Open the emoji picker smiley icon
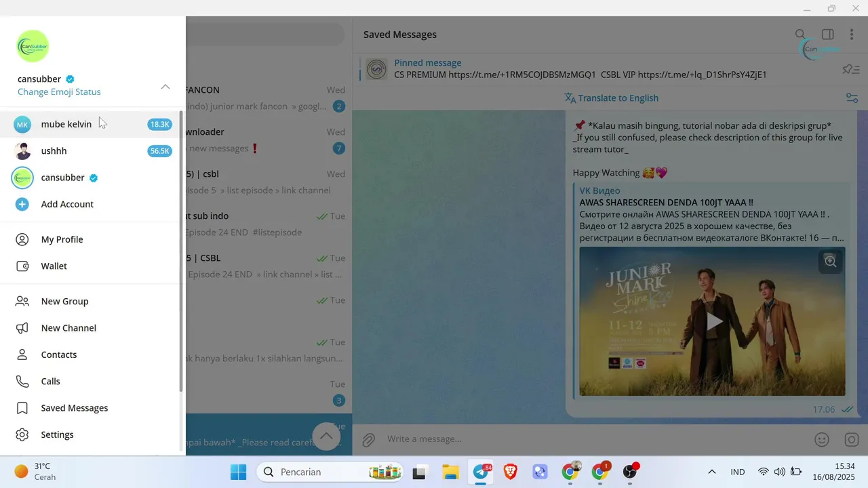868x488 pixels. (x=822, y=439)
